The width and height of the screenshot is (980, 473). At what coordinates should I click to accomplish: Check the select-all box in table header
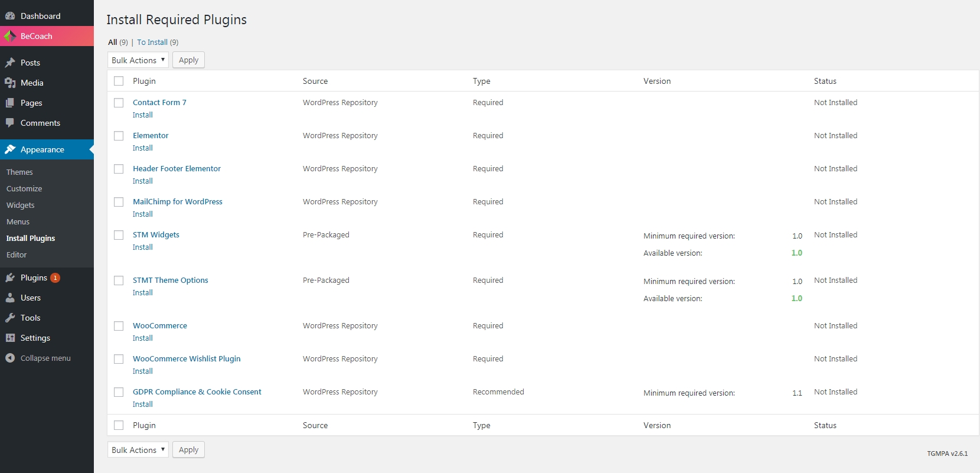119,81
